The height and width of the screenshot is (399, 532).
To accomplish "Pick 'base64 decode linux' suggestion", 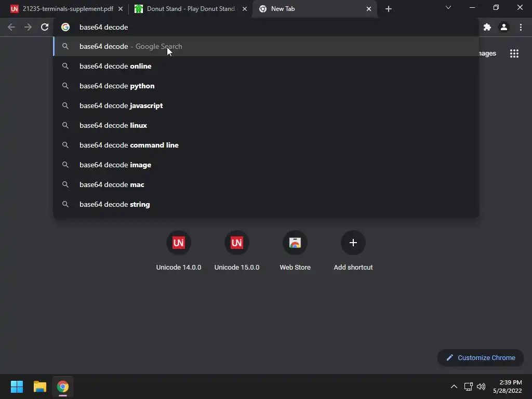I will (266, 125).
